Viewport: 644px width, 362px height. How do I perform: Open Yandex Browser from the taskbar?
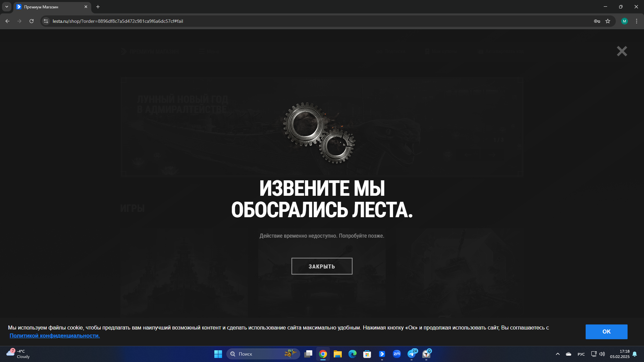coord(426,354)
